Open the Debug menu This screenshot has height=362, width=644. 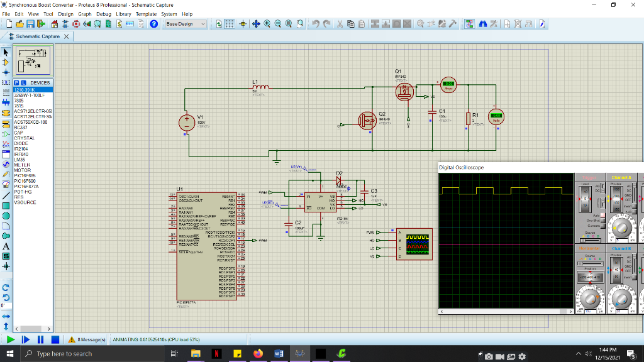tap(104, 13)
